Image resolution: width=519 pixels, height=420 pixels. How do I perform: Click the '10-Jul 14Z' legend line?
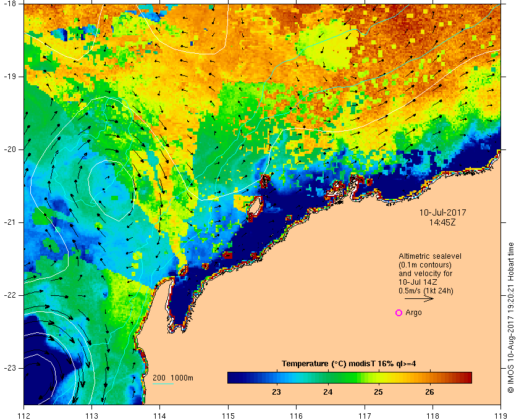coord(418,282)
